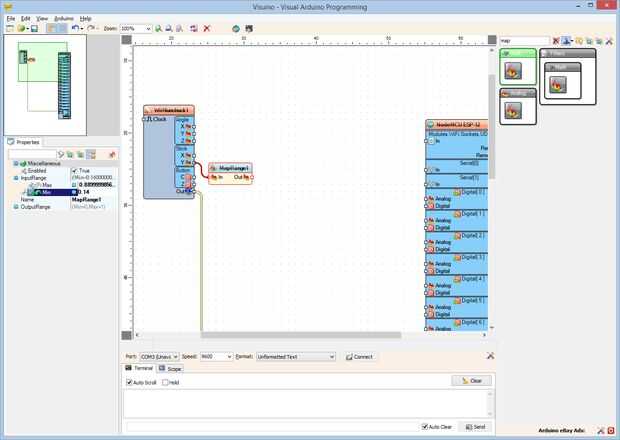Click the New project icon in the toolbar
Viewport: 620px width, 440px height.
point(10,28)
